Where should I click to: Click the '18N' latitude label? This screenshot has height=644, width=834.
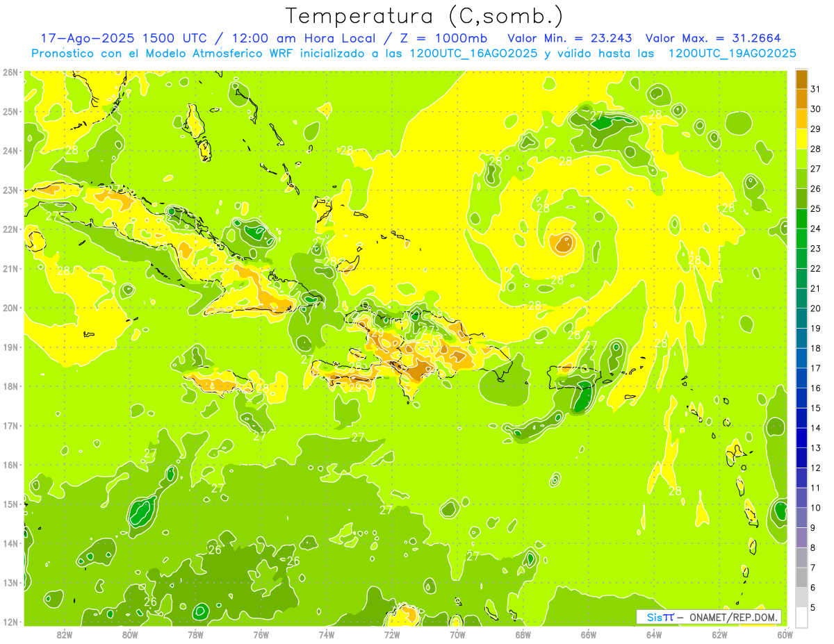click(10, 386)
